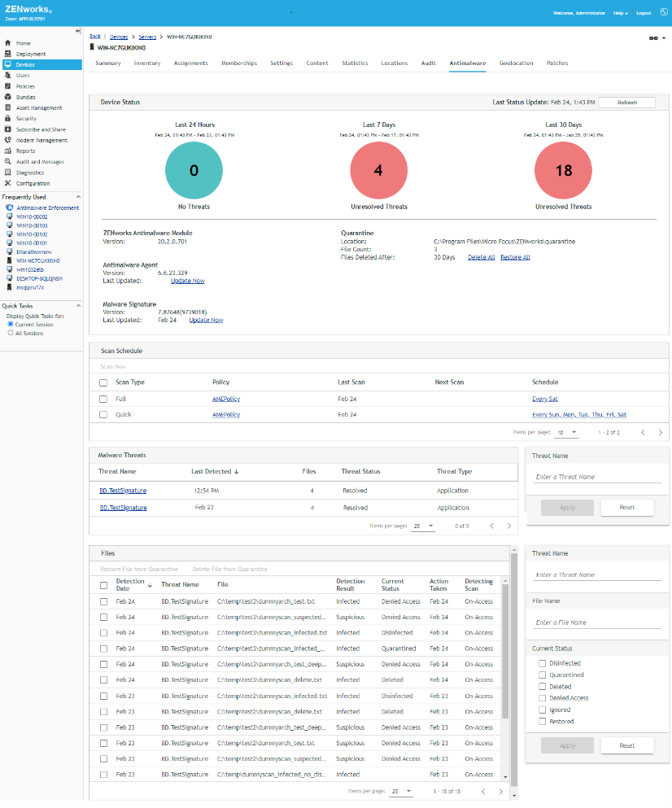Click Delete All quarantine link
The width and height of the screenshot is (672, 808).
point(481,257)
